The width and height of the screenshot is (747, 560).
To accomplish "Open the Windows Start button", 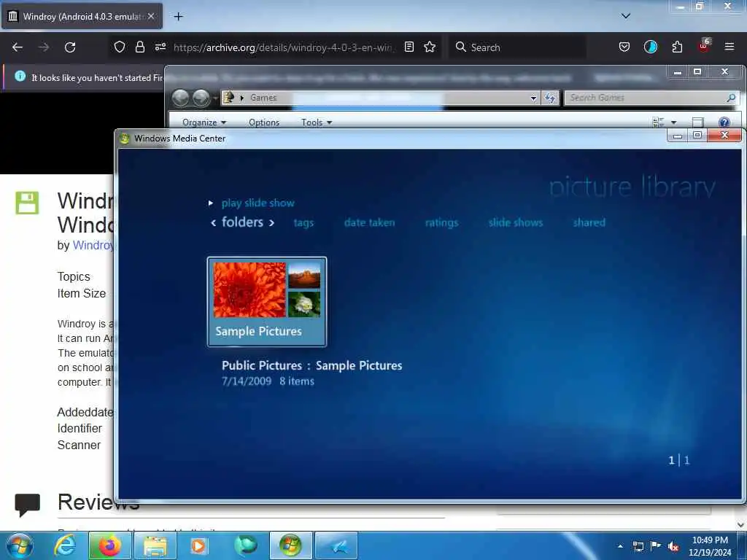I will point(20,545).
